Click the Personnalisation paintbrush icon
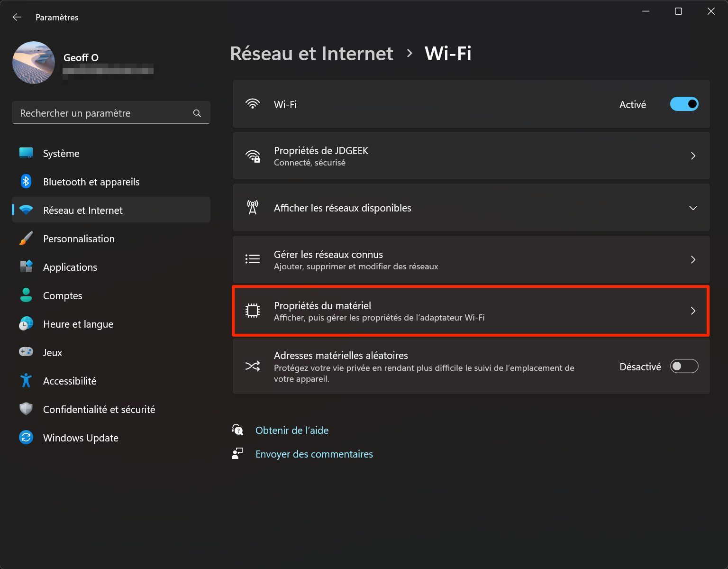Viewport: 728px width, 569px height. 26,239
